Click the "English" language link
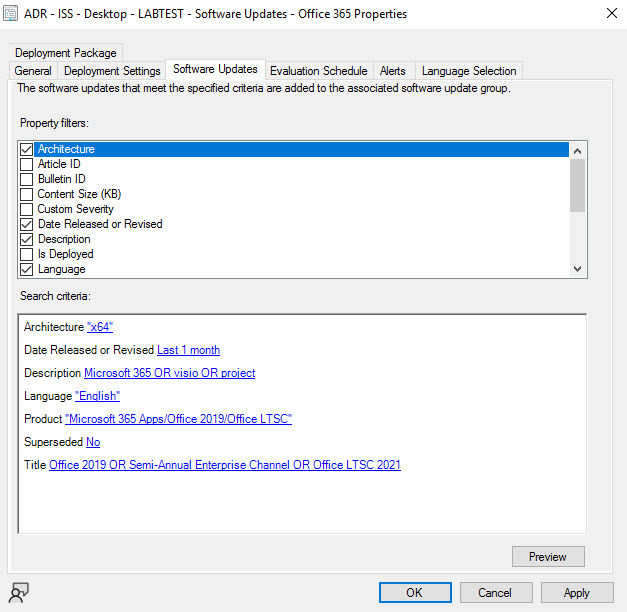627x612 pixels. [x=98, y=396]
